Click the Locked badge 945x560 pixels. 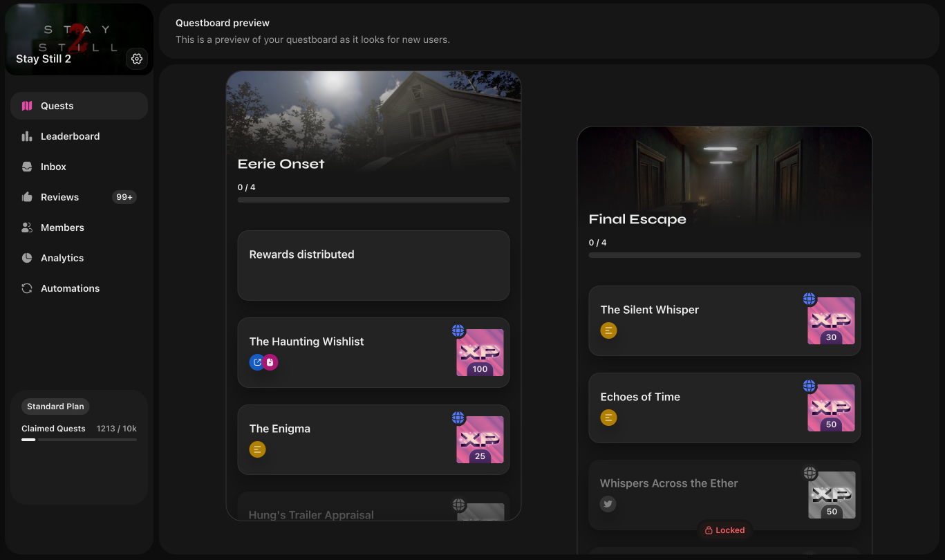[x=724, y=530]
